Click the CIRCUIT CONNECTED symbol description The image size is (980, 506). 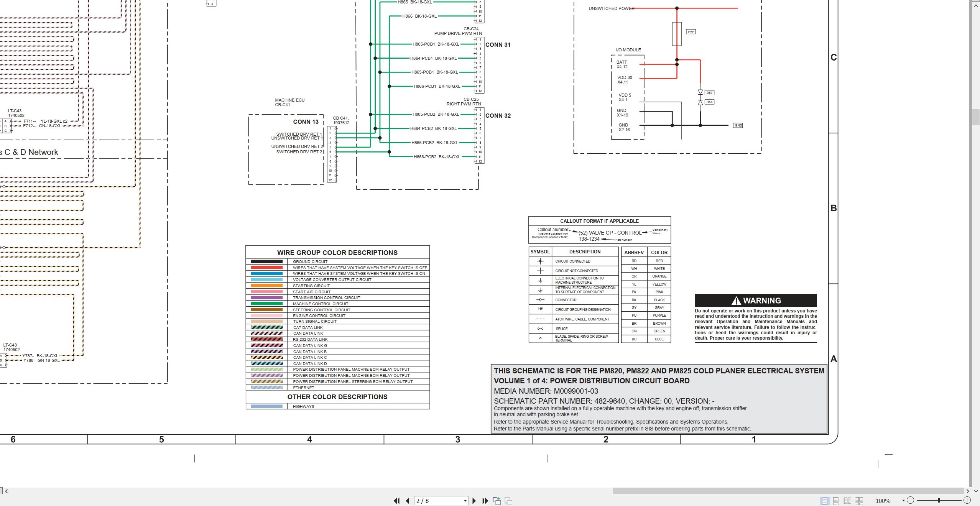pyautogui.click(x=573, y=261)
